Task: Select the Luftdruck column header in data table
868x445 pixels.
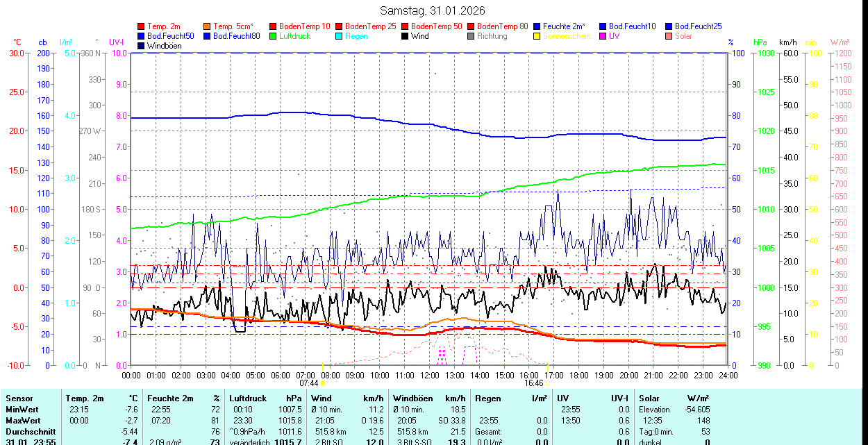Action: 248,398
